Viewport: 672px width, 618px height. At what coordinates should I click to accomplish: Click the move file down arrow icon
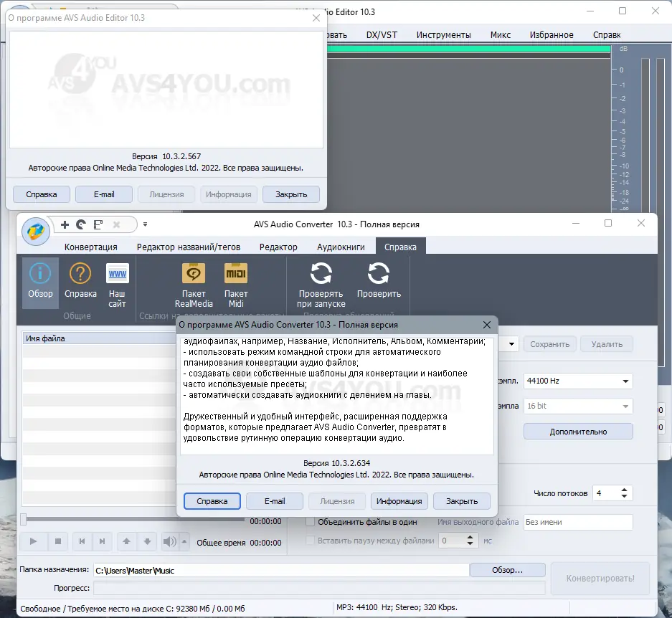tap(147, 541)
